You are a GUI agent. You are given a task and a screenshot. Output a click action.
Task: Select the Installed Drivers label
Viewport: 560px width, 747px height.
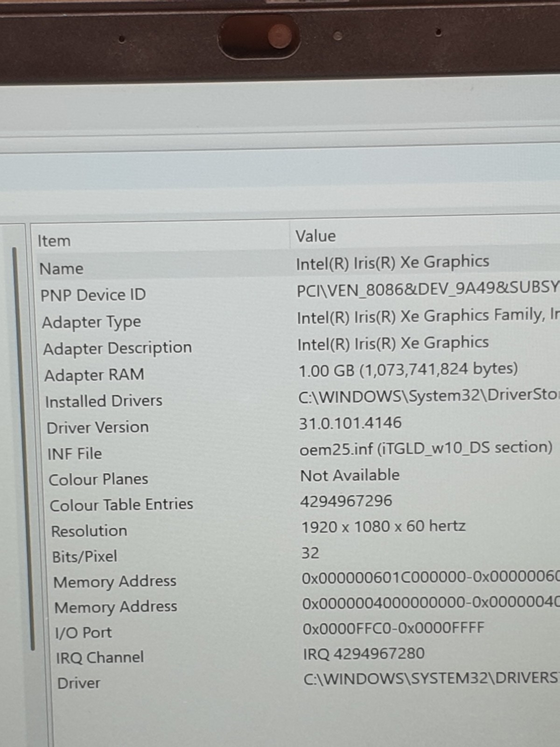104,401
